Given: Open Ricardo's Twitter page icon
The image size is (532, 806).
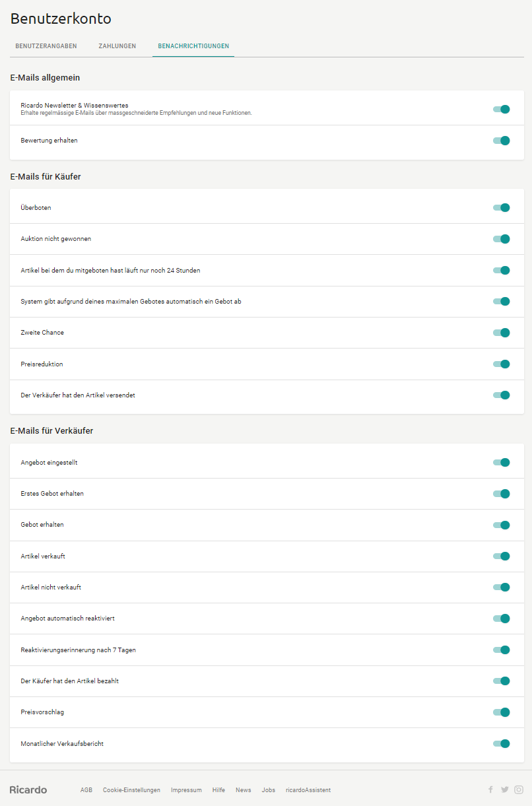Looking at the screenshot, I should pyautogui.click(x=505, y=789).
